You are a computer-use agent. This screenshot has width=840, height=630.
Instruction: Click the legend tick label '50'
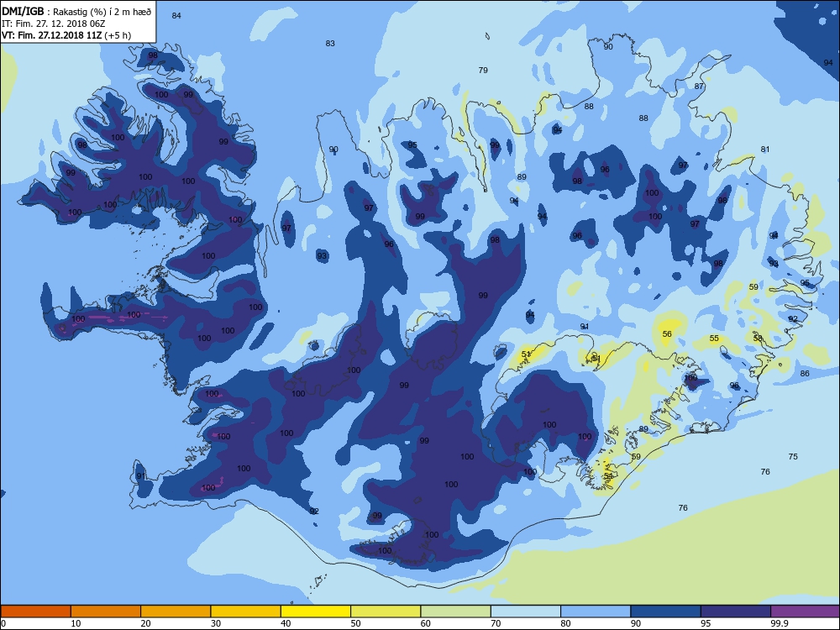tap(355, 623)
